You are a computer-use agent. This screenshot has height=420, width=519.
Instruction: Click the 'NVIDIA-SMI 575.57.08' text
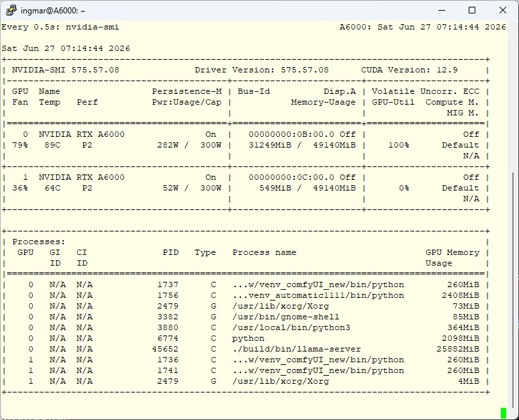(66, 70)
